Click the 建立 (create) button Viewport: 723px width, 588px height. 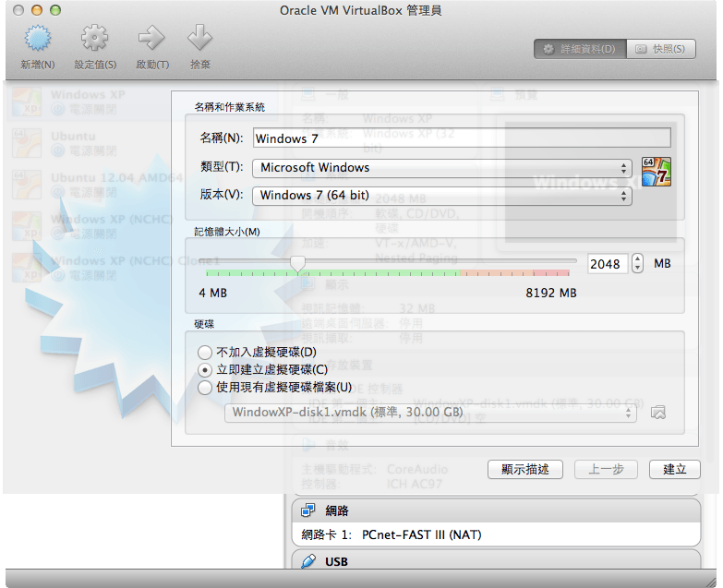[675, 470]
